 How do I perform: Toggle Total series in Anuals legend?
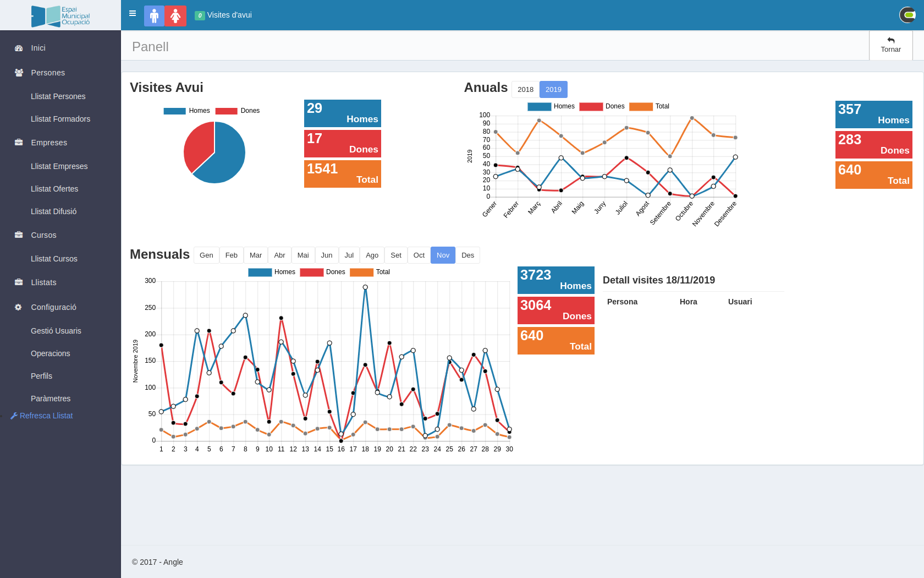coord(650,106)
